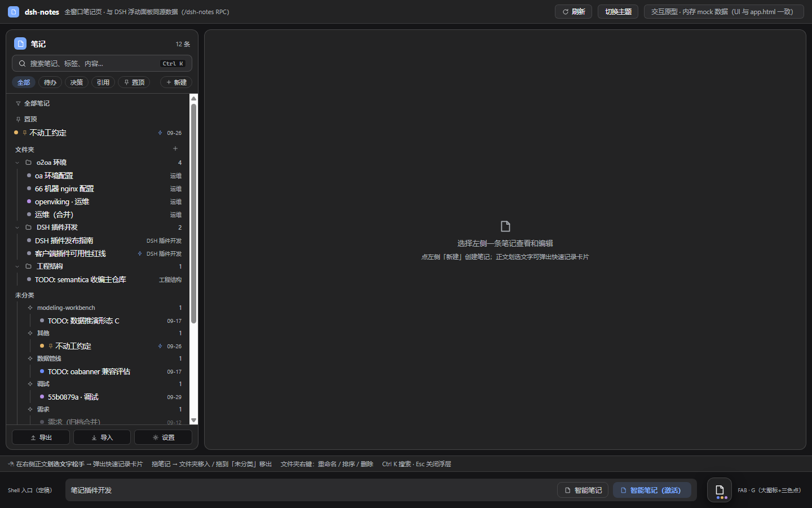Viewport: 812px width, 508px height.
Task: Click sparkle icon before 调试 group
Action: [x=30, y=384]
